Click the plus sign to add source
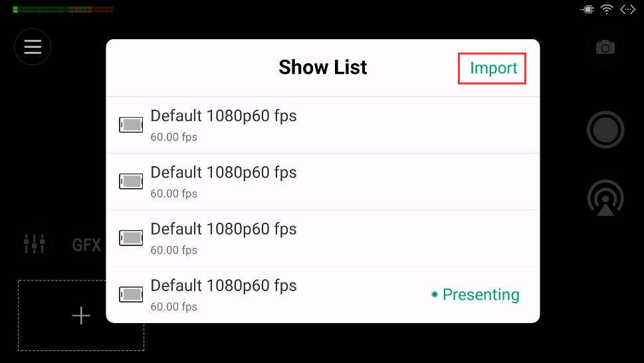The height and width of the screenshot is (363, 644). click(81, 316)
